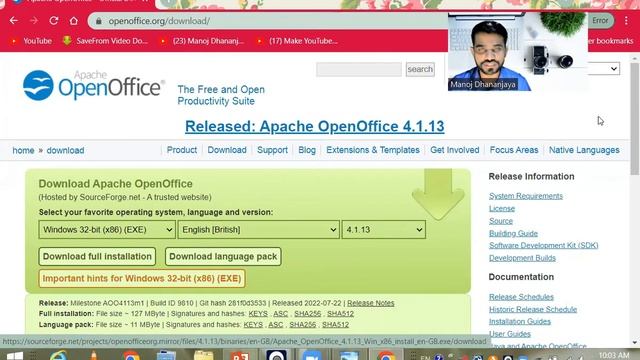Open the Product navigation menu item

coord(182,150)
